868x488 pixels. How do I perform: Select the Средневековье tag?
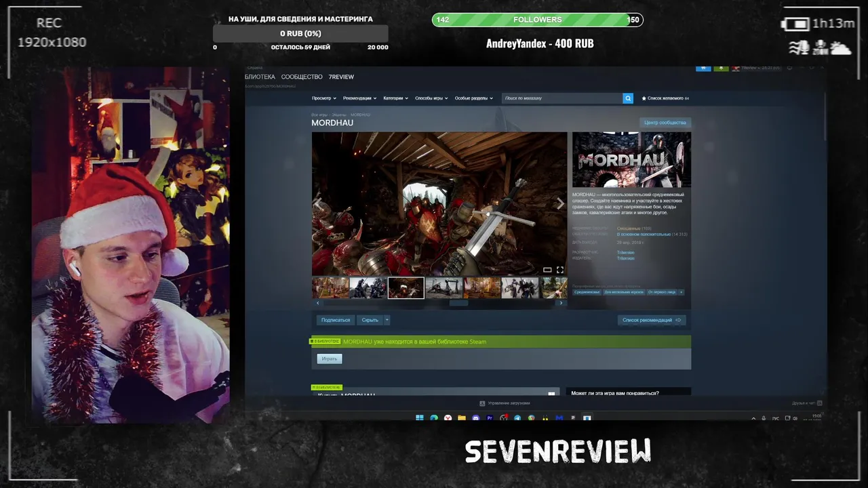coord(587,292)
